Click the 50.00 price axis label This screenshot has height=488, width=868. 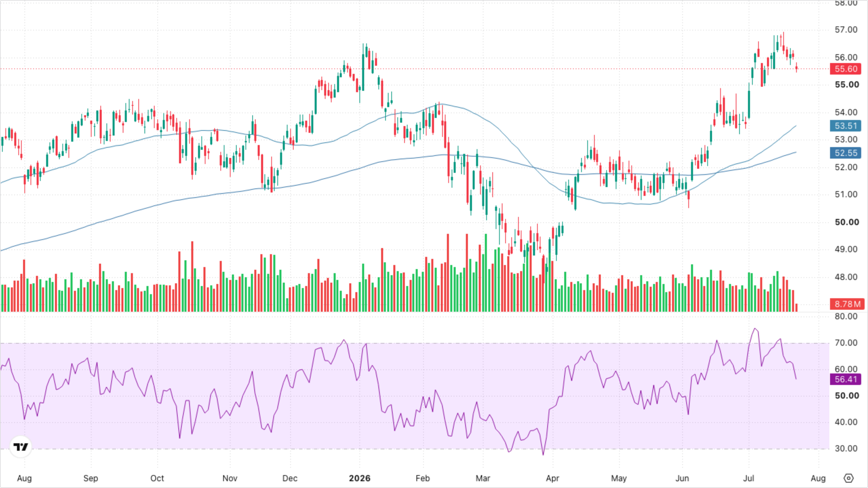[847, 222]
